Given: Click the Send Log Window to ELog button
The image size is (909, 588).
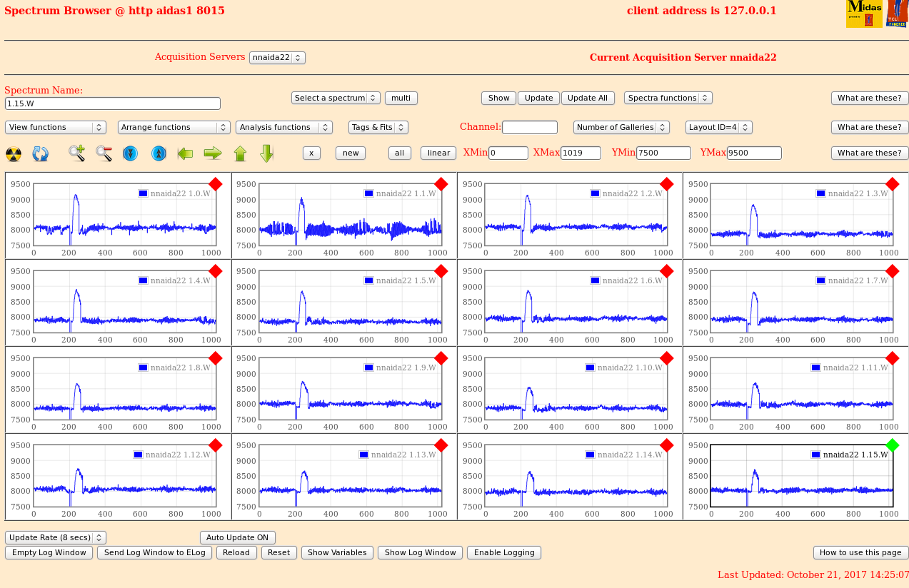Looking at the screenshot, I should (154, 552).
